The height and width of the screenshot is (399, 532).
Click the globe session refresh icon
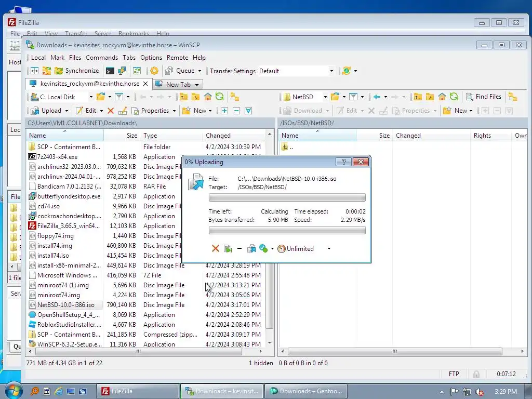[347, 71]
